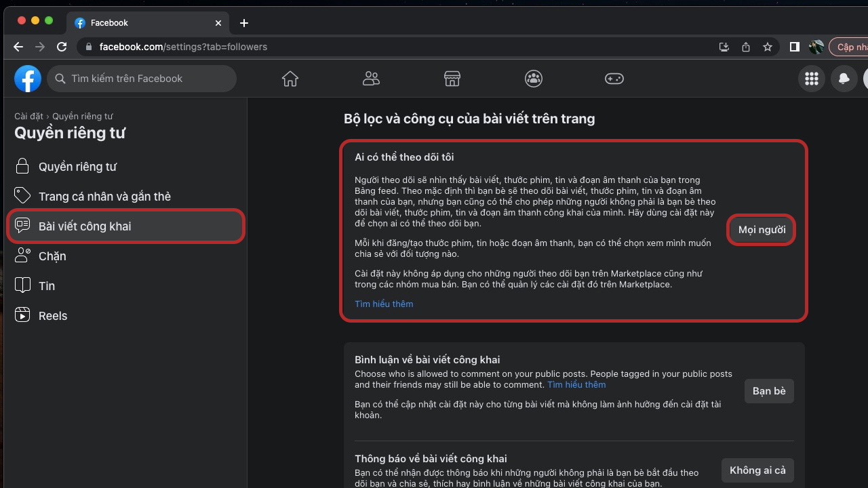The image size is (868, 488).
Task: Select 'Quyền riêng tư' in the sidebar
Action: pos(125,167)
